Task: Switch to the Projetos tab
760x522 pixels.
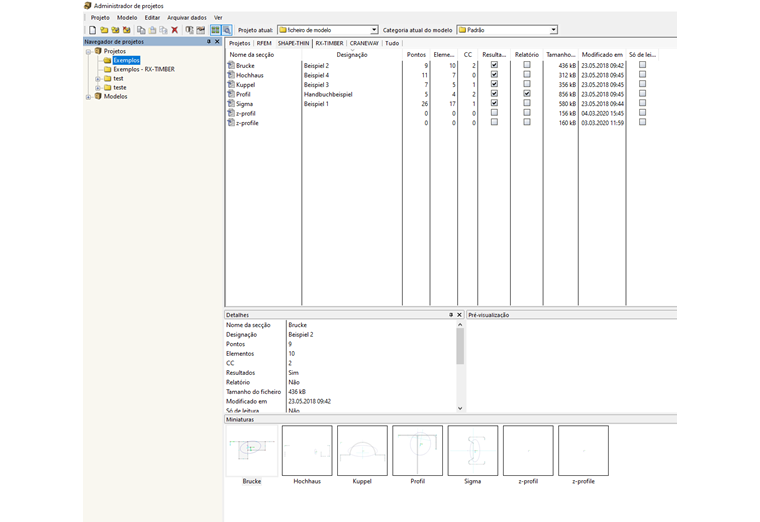Action: [x=239, y=43]
